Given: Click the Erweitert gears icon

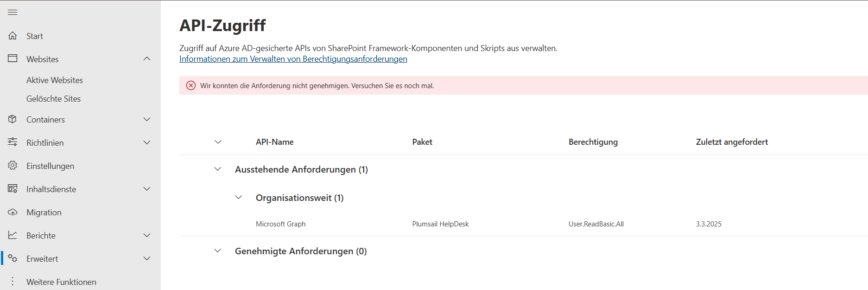Looking at the screenshot, I should coord(13,258).
